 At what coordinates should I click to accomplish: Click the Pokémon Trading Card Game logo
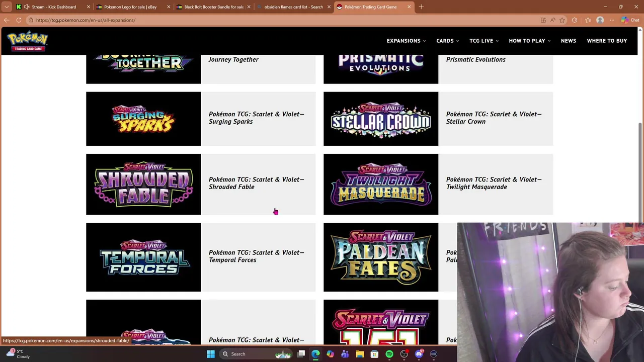[x=27, y=41]
